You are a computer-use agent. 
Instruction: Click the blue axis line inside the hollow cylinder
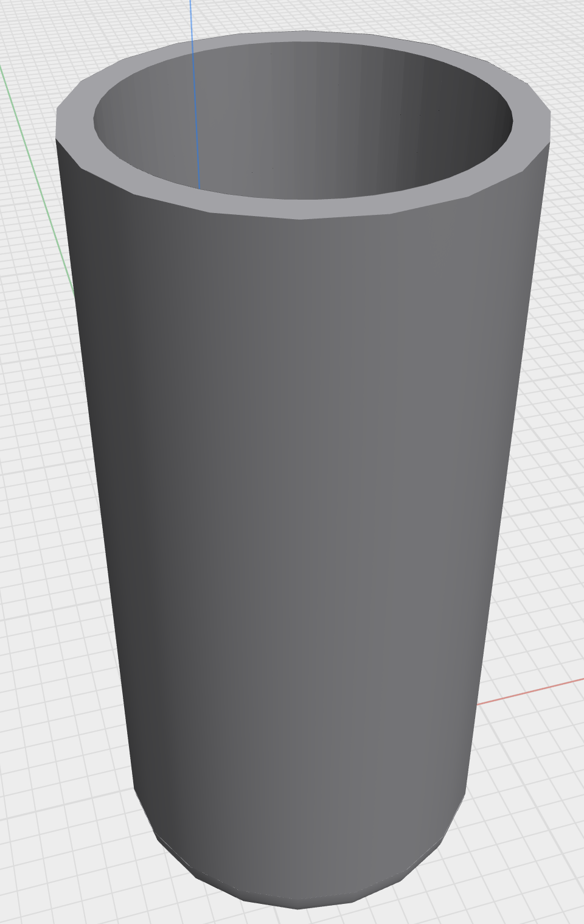click(x=196, y=122)
